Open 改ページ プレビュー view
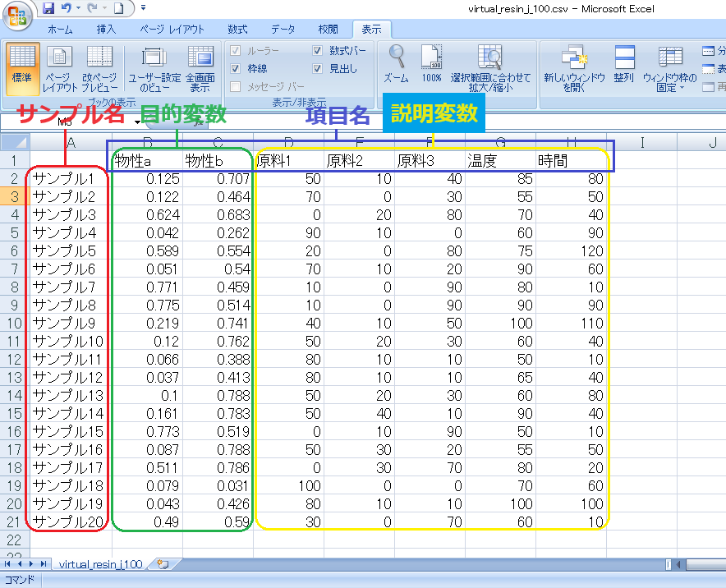The width and height of the screenshot is (726, 588). 99,67
